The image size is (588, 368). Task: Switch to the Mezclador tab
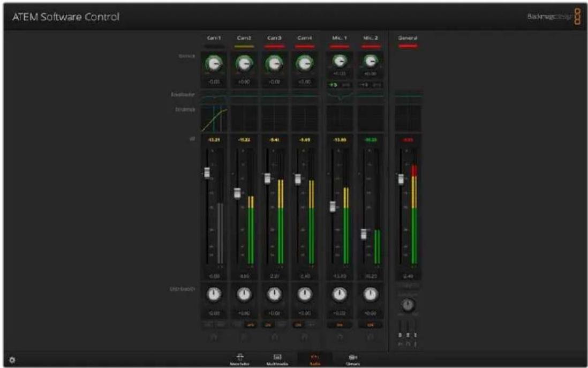tap(239, 359)
